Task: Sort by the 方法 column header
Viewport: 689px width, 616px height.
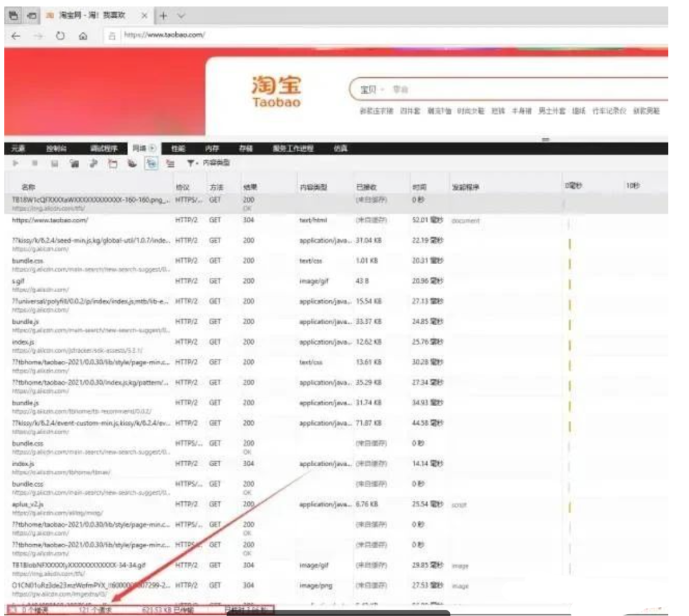Action: tap(216, 187)
